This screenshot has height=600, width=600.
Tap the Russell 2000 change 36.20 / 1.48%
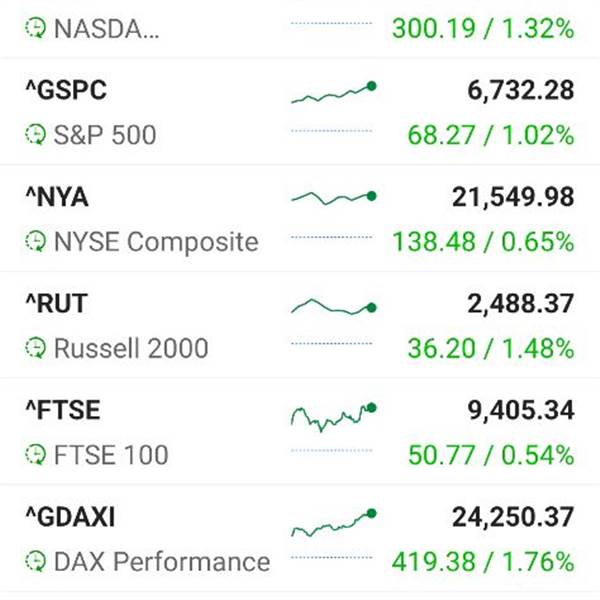491,349
